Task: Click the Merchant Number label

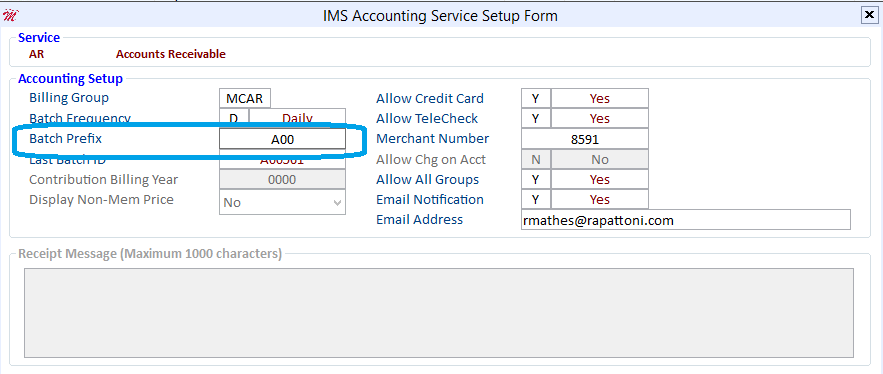Action: coord(432,139)
